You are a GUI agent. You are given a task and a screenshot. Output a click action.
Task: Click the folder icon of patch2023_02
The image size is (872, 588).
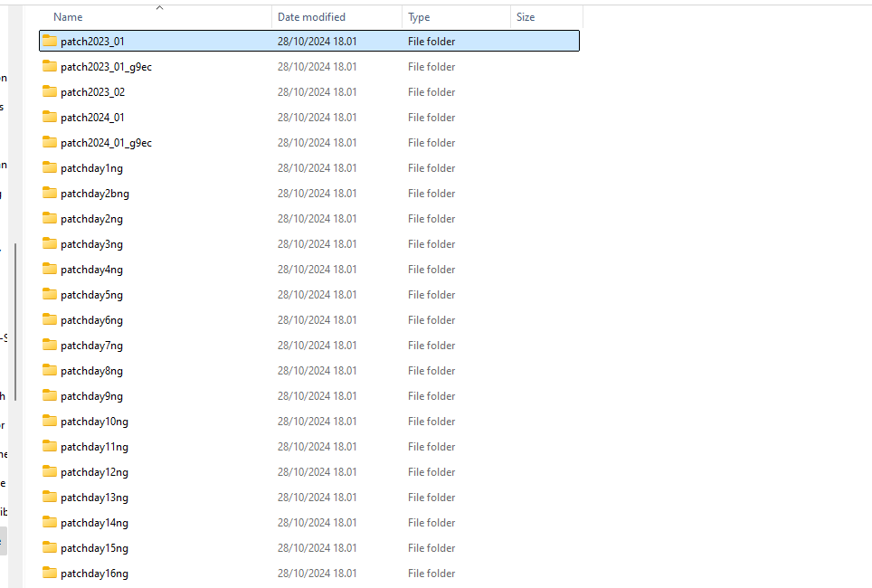pos(50,91)
